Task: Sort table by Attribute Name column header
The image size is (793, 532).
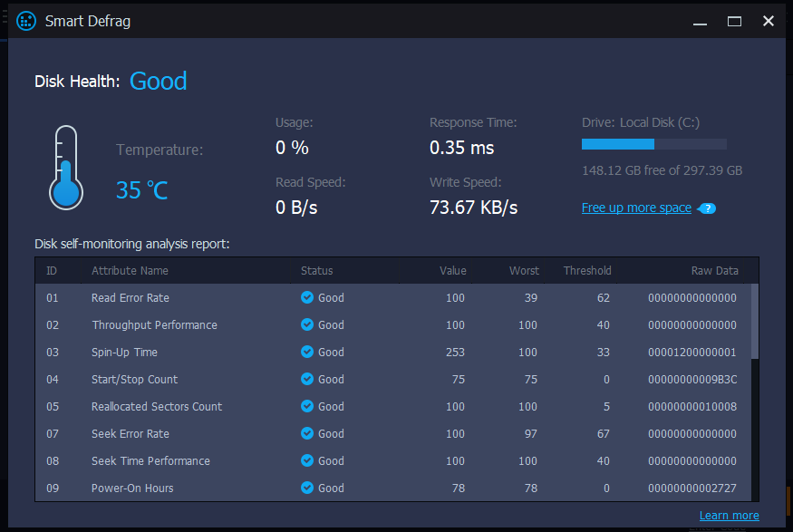Action: click(130, 270)
